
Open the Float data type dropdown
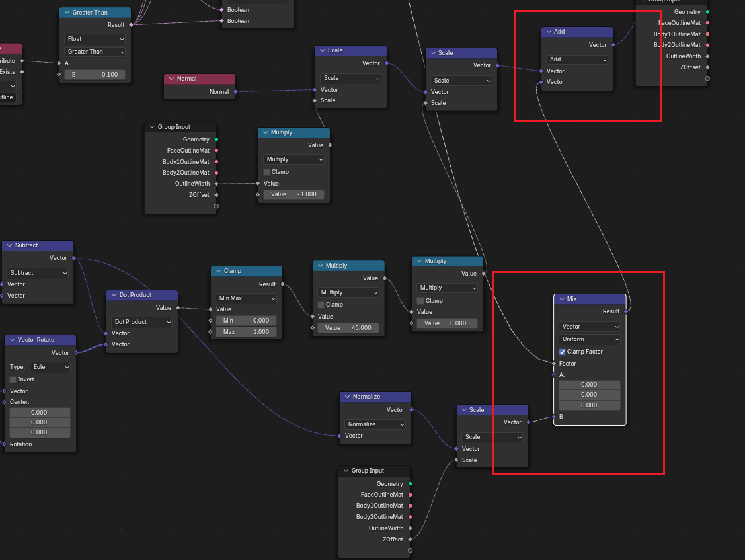pos(95,39)
